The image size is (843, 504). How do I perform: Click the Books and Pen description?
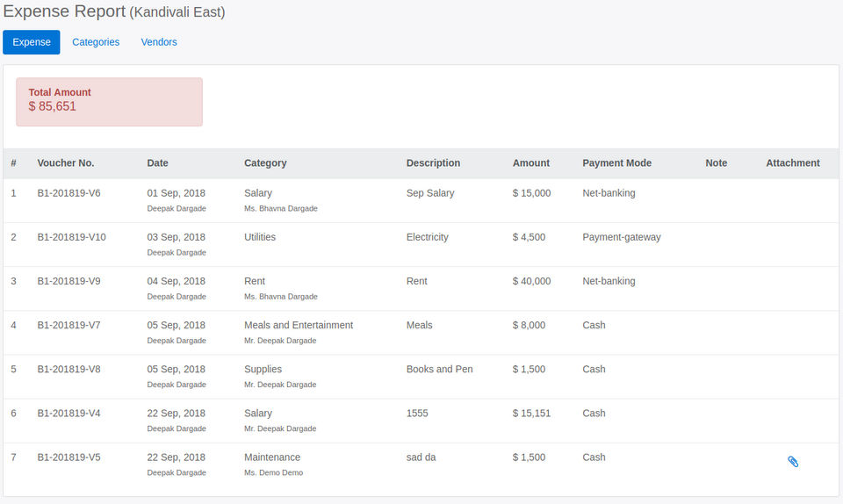click(x=439, y=369)
